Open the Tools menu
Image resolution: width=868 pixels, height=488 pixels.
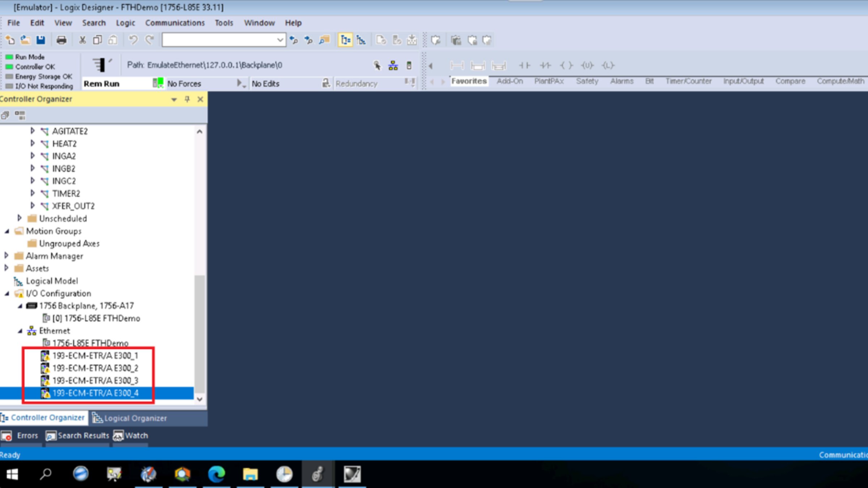click(224, 23)
